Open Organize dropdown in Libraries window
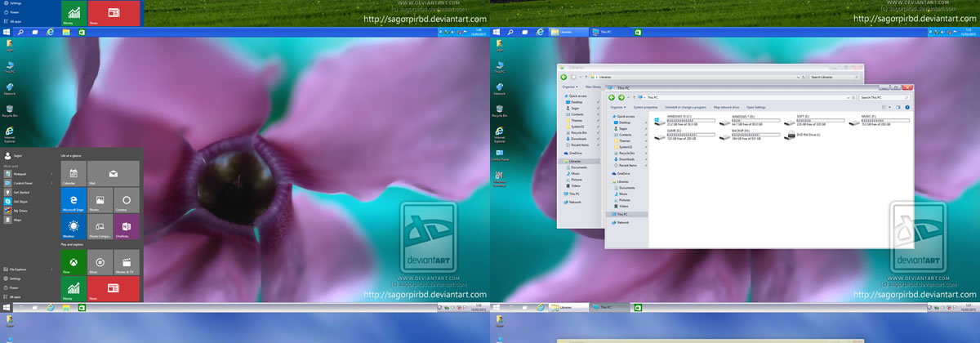 (569, 87)
